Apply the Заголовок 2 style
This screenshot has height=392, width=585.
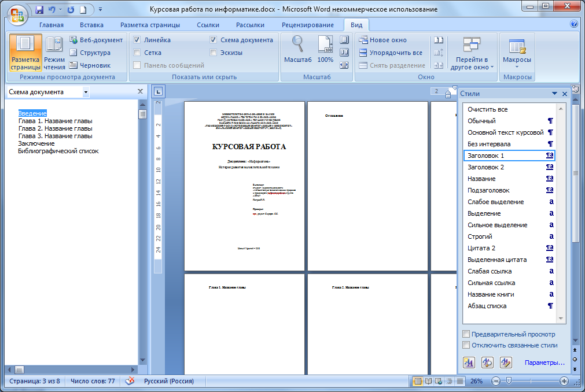510,167
